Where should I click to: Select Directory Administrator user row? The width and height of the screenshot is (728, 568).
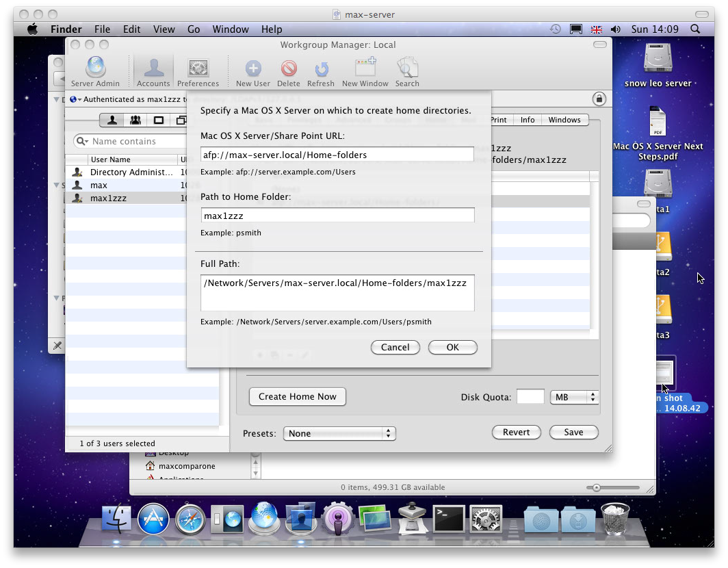(127, 172)
